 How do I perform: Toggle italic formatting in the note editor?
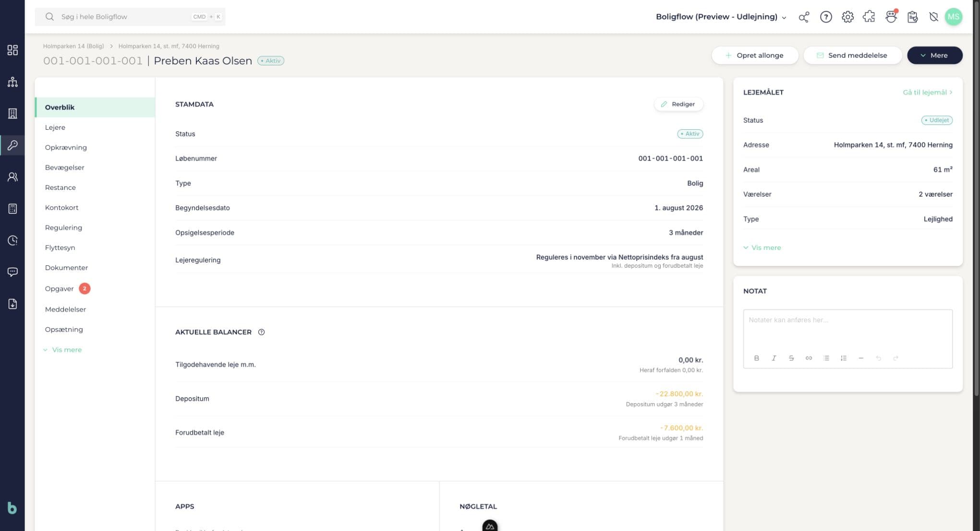(774, 358)
